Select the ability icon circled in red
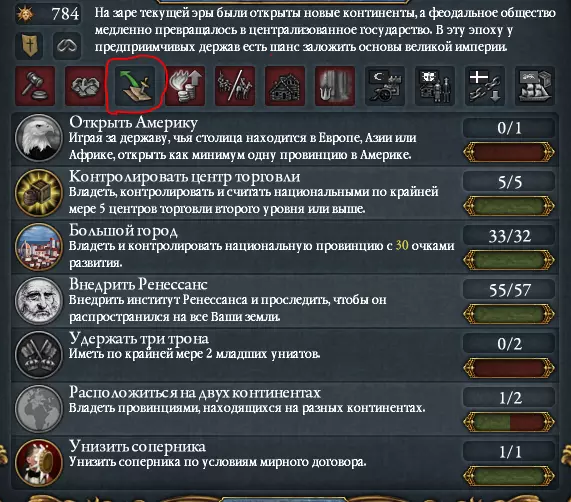Screen dimensions: 571x502 135,86
